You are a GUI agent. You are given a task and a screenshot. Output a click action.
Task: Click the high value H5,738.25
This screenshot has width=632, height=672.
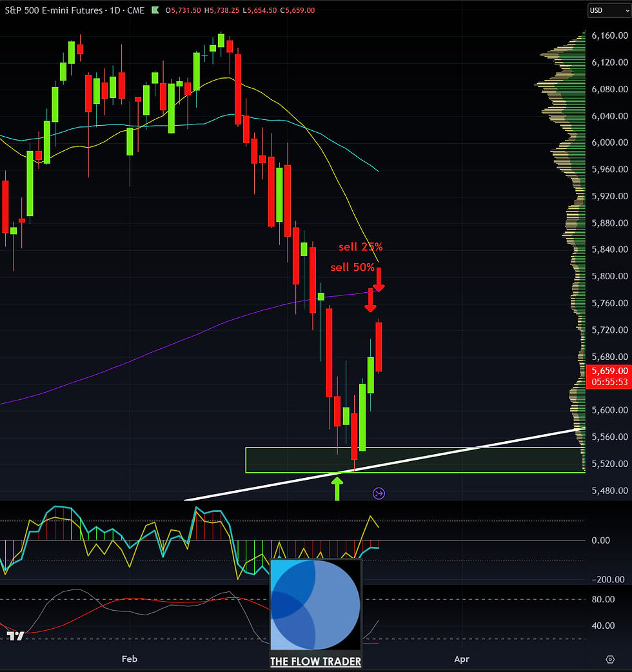coord(221,10)
